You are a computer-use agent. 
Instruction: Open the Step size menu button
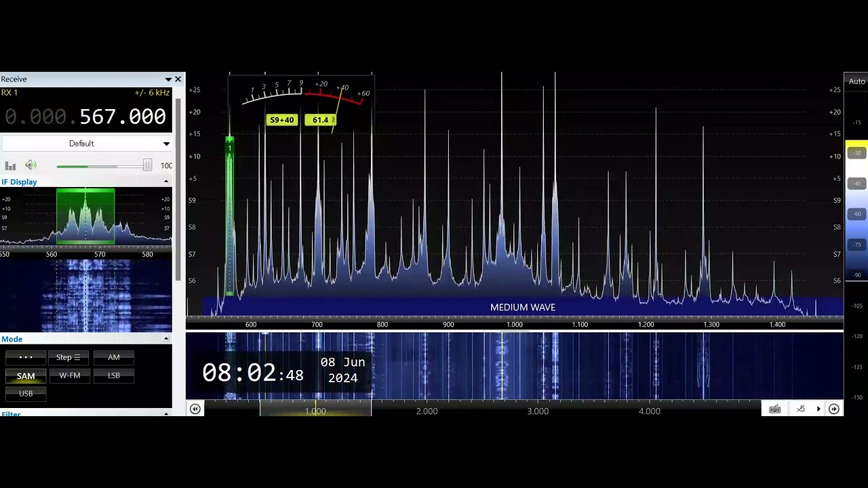(70, 357)
